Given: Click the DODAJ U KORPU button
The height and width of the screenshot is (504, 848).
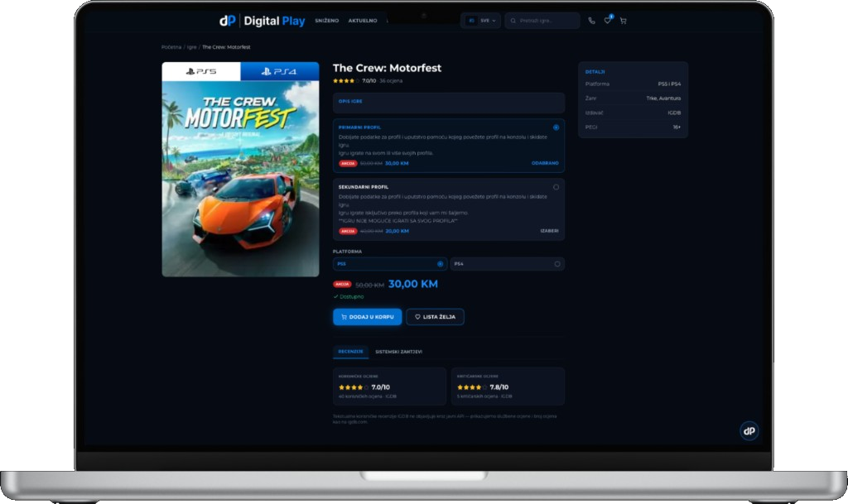Looking at the screenshot, I should [367, 317].
